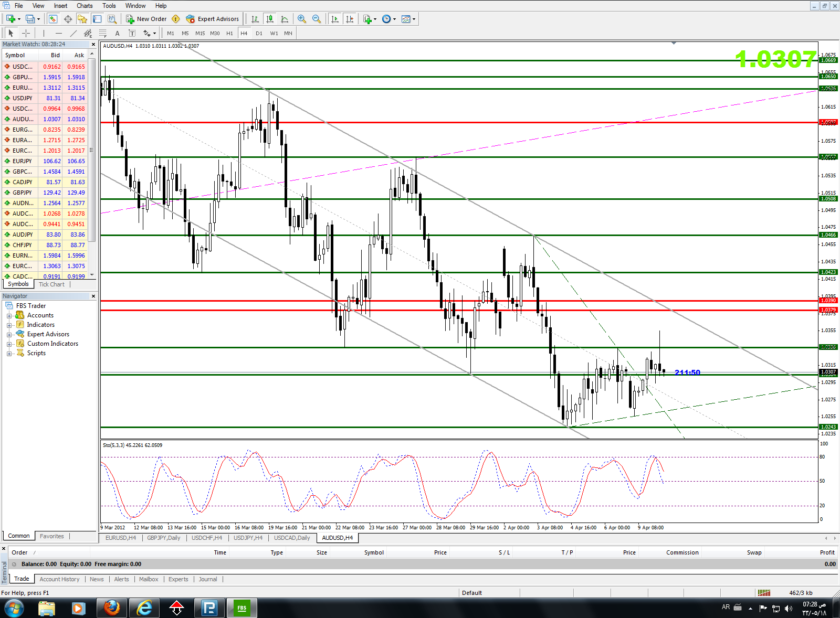Expand the Arrows dropdown arrow
This screenshot has width=840, height=618.
tap(154, 33)
